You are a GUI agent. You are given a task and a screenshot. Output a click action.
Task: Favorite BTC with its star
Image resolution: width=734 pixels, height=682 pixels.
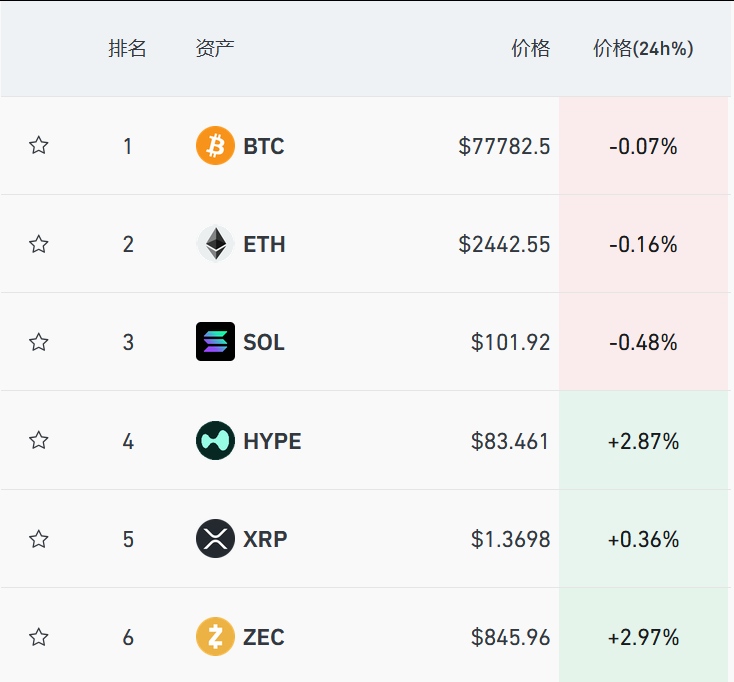pyautogui.click(x=38, y=146)
